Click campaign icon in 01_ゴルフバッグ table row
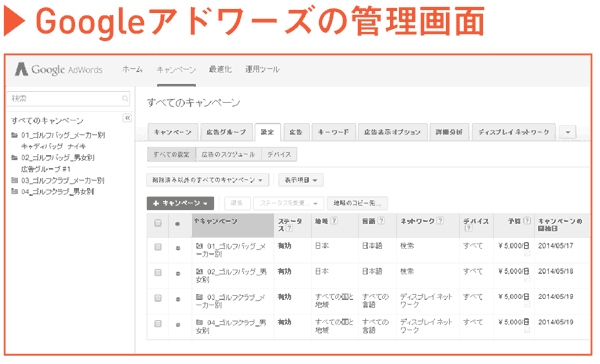This screenshot has width=600, height=364. 199,246
